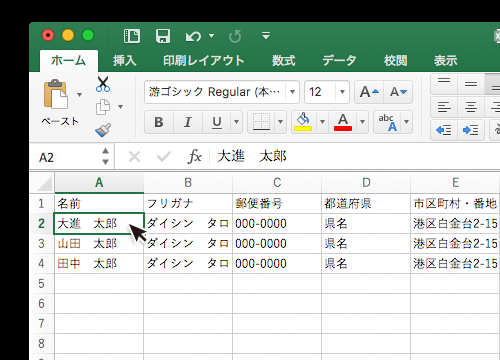Select the Format Painter brush icon
Viewport: 500px width, 360px height.
(103, 130)
